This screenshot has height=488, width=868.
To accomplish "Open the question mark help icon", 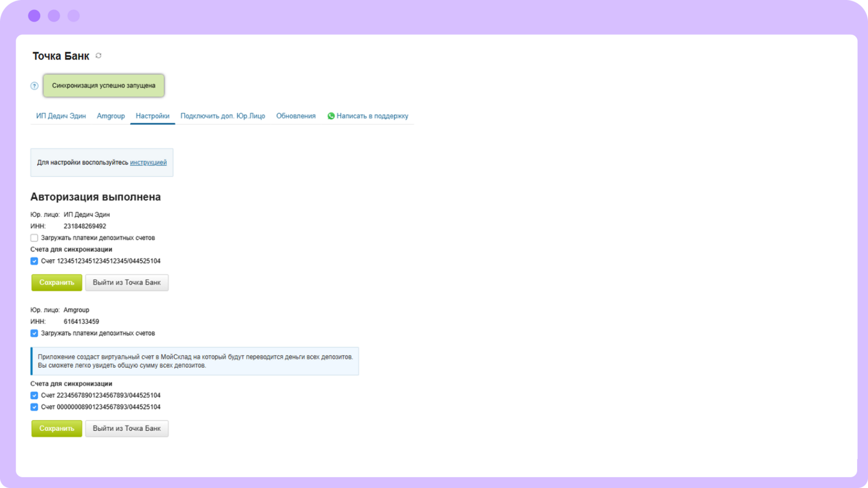I will click(34, 86).
